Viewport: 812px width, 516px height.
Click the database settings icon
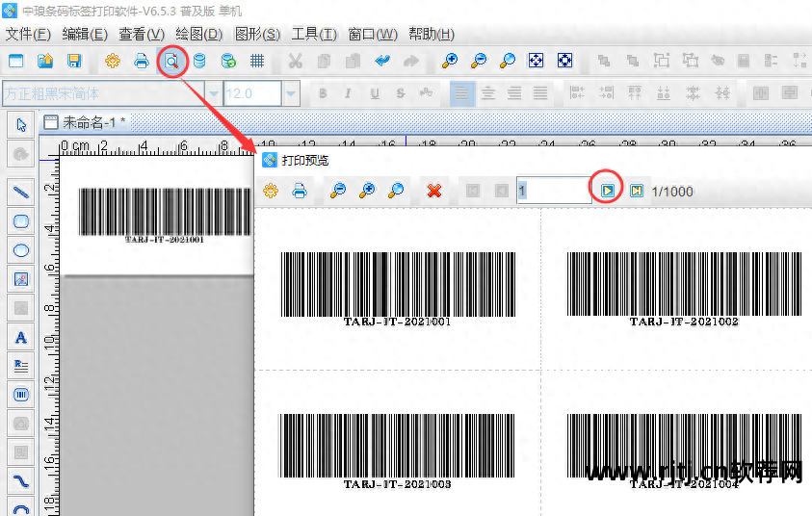199,61
